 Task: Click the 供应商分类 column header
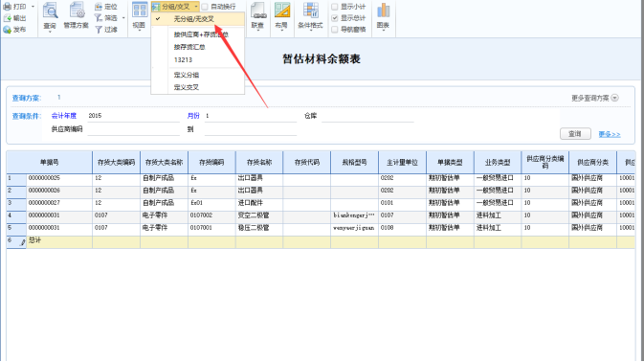592,162
